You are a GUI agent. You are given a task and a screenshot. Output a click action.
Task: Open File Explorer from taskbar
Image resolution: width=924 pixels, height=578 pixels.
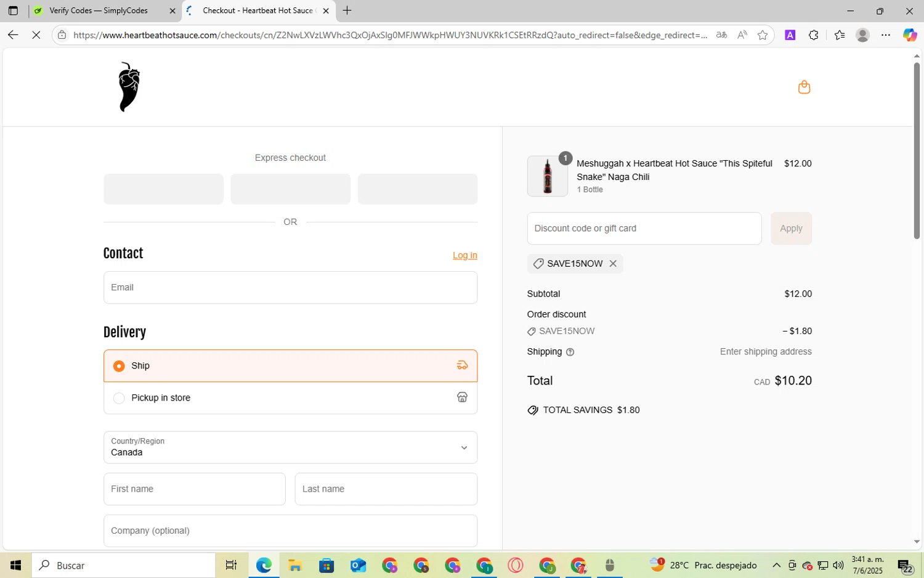(294, 565)
